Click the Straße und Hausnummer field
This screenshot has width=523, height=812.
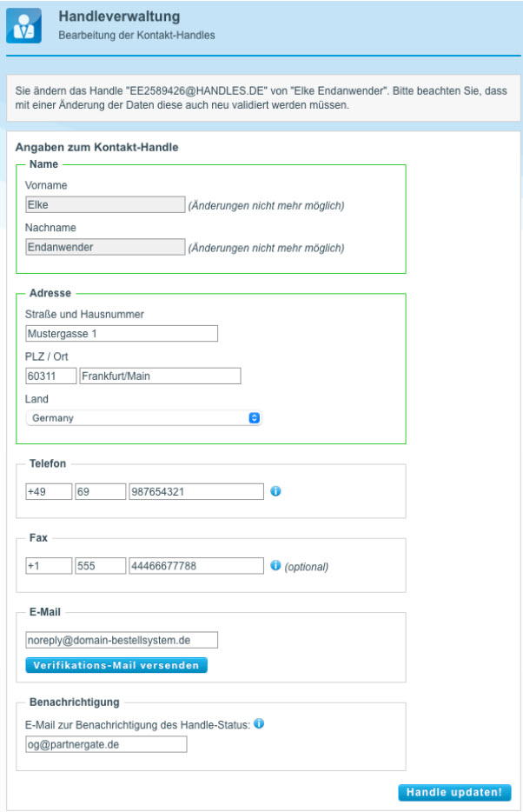(122, 334)
